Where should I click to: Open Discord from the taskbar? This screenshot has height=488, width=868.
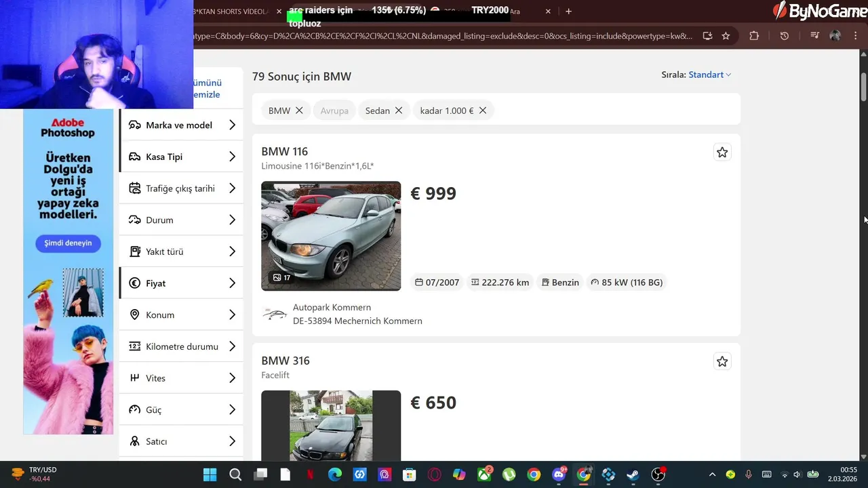[559, 474]
